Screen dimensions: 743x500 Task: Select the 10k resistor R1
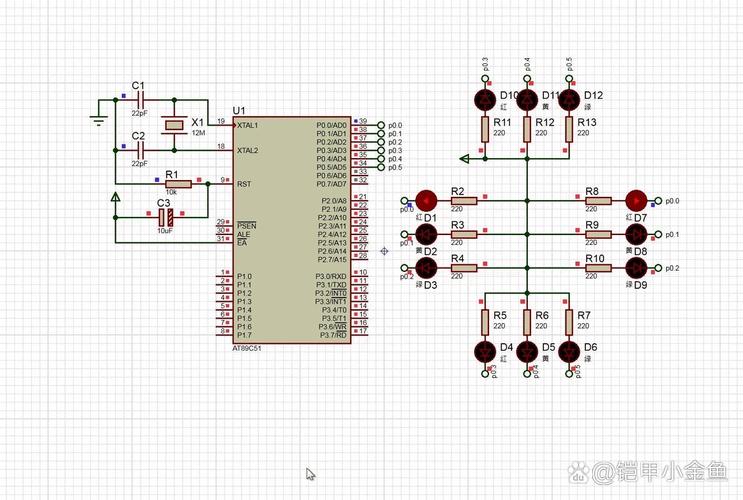[x=178, y=183]
